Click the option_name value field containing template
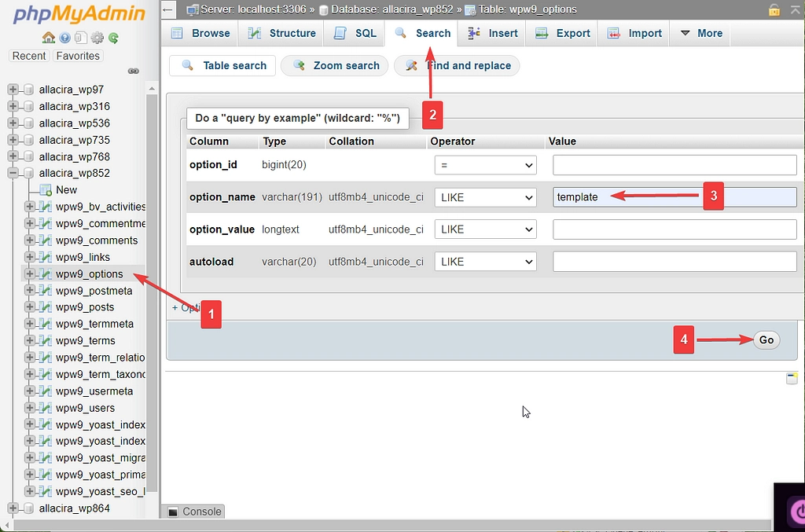 675,197
